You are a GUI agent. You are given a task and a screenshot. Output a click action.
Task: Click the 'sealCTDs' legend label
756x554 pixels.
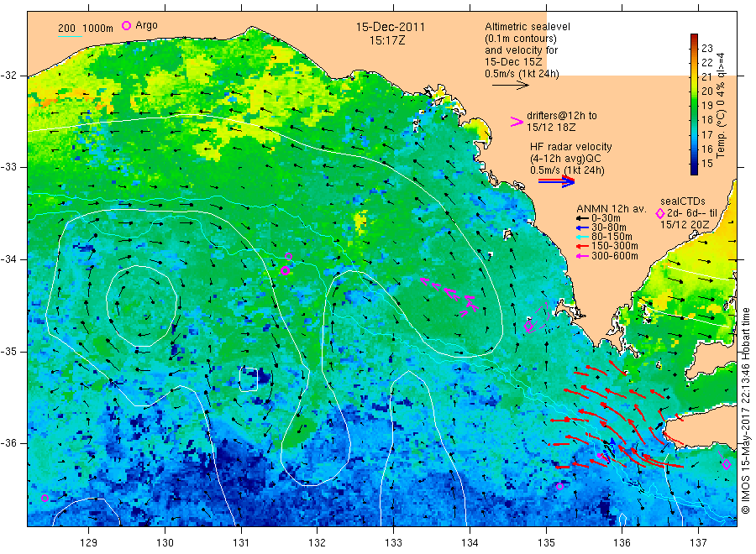(x=683, y=201)
